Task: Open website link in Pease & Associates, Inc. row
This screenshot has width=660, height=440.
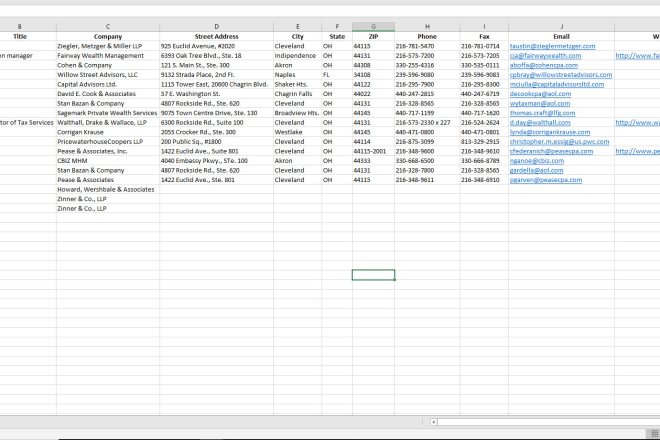Action: click(x=637, y=151)
